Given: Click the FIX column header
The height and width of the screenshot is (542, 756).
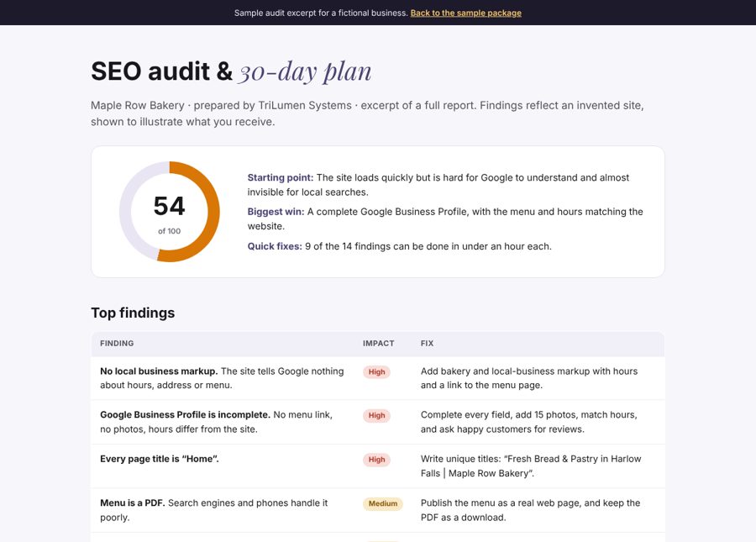Looking at the screenshot, I should point(428,344).
